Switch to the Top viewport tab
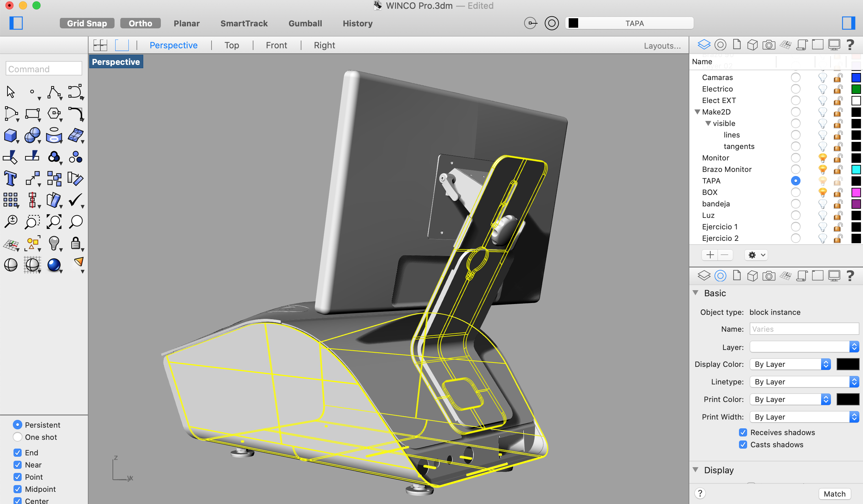This screenshot has height=504, width=863. pos(231,45)
